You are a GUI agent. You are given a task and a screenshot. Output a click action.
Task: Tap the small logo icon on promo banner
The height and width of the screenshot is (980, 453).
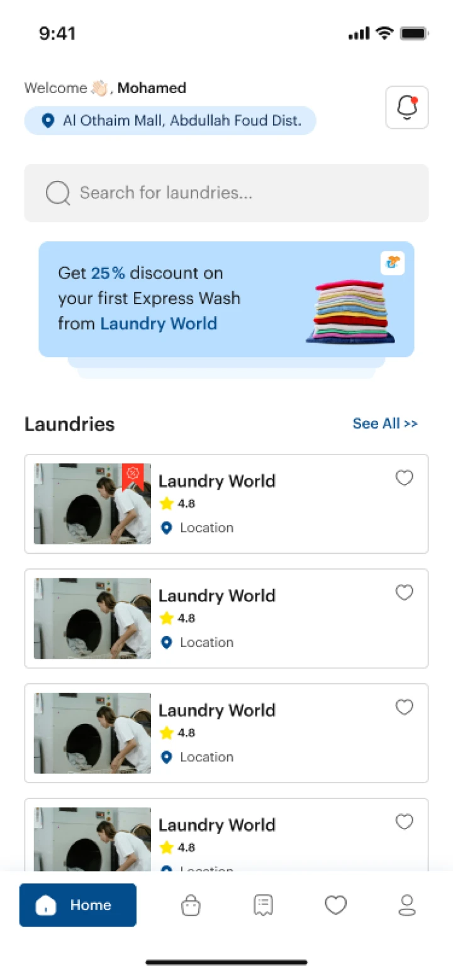point(393,263)
